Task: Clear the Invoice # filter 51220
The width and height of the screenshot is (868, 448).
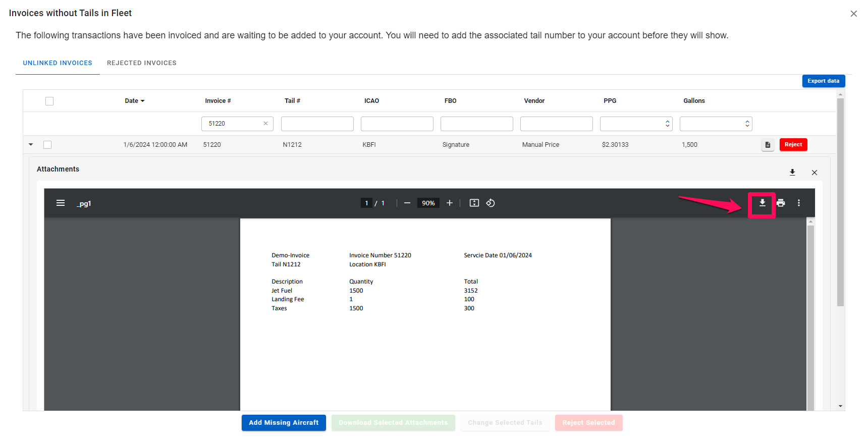Action: [265, 124]
